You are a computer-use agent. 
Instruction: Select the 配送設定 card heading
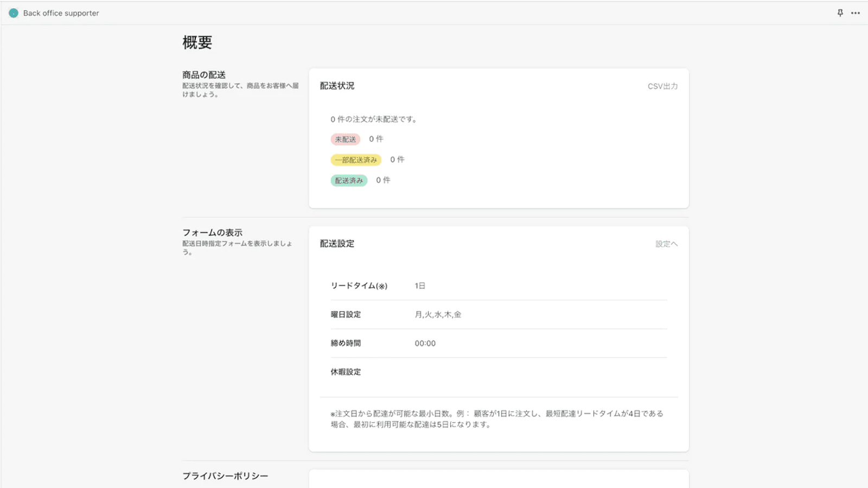pos(336,243)
